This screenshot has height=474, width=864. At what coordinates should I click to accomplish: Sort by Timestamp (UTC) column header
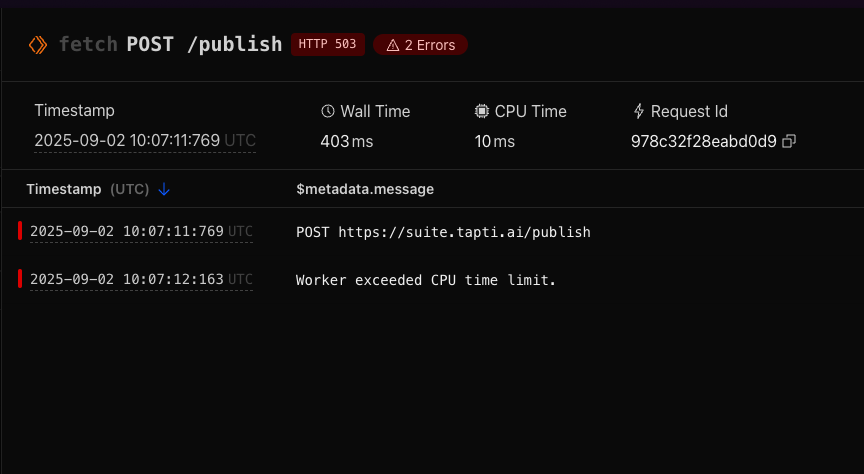(x=88, y=189)
